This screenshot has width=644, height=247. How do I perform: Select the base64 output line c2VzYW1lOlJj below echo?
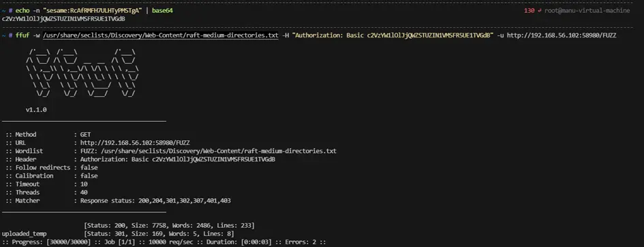[63, 19]
